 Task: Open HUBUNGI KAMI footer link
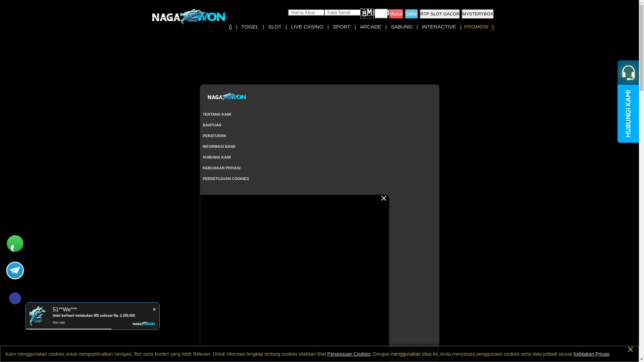[x=217, y=157]
